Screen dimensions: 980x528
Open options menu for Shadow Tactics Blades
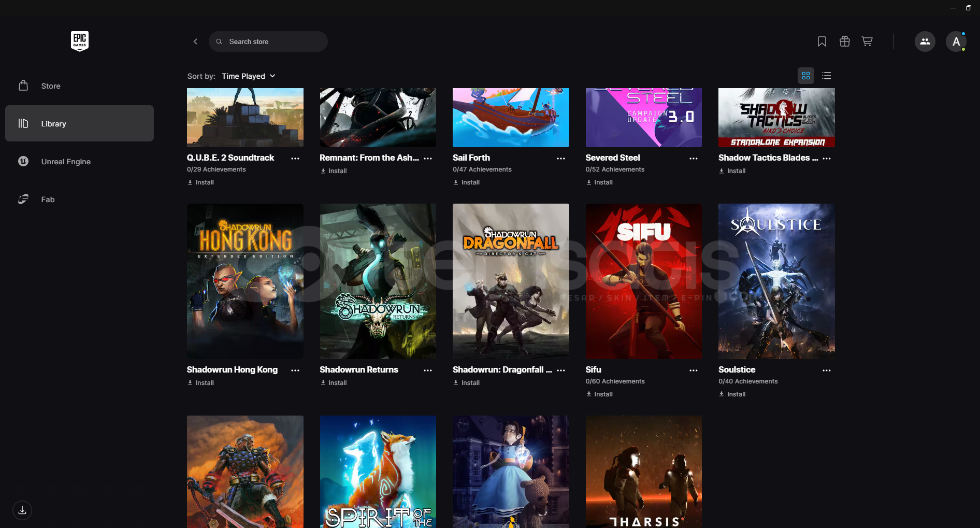827,159
